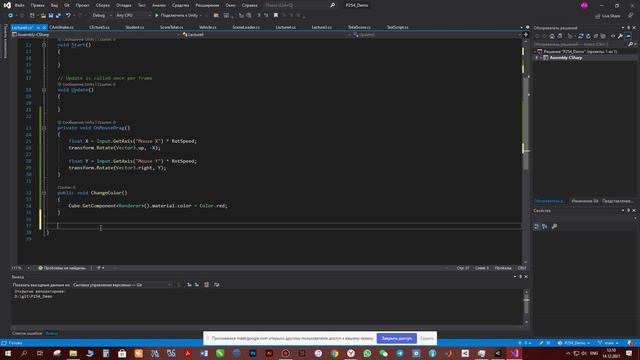Click the Undo arrow icon
Screen dimensions: 640x360
(x=68, y=16)
